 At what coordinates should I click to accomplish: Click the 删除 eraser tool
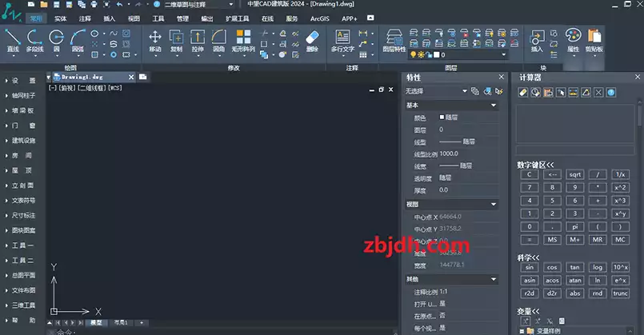[x=312, y=41]
